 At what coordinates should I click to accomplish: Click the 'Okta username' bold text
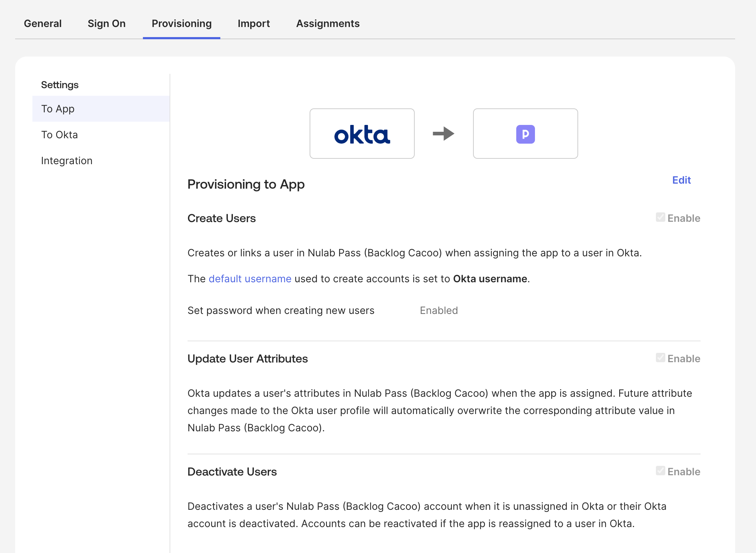pyautogui.click(x=490, y=279)
